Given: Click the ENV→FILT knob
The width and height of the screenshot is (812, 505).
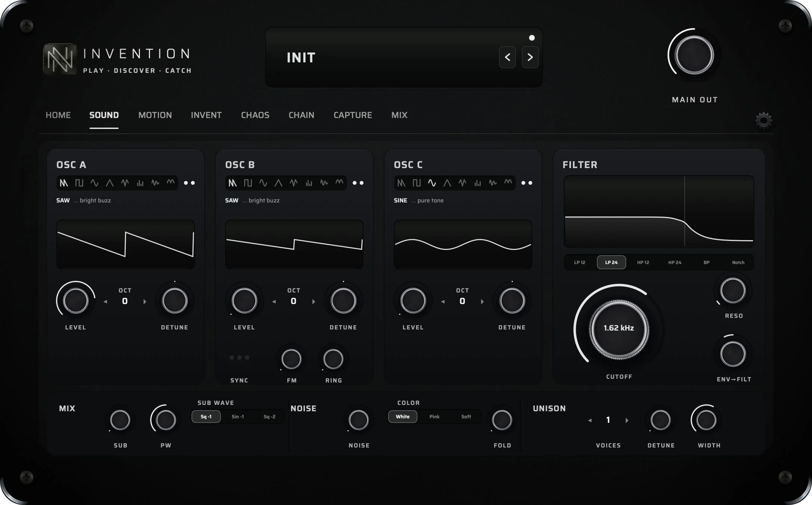Looking at the screenshot, I should pos(733,354).
